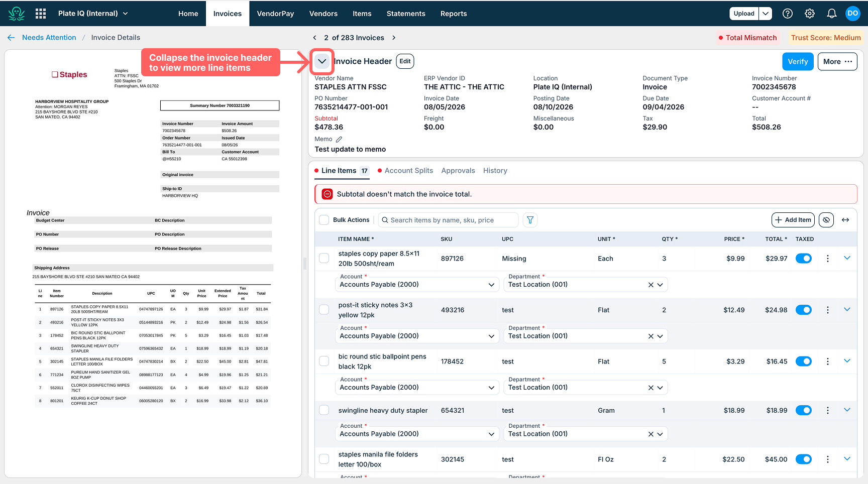Viewport: 868px width, 484px height.
Task: Toggle hidden columns eye icon button
Action: click(x=826, y=220)
